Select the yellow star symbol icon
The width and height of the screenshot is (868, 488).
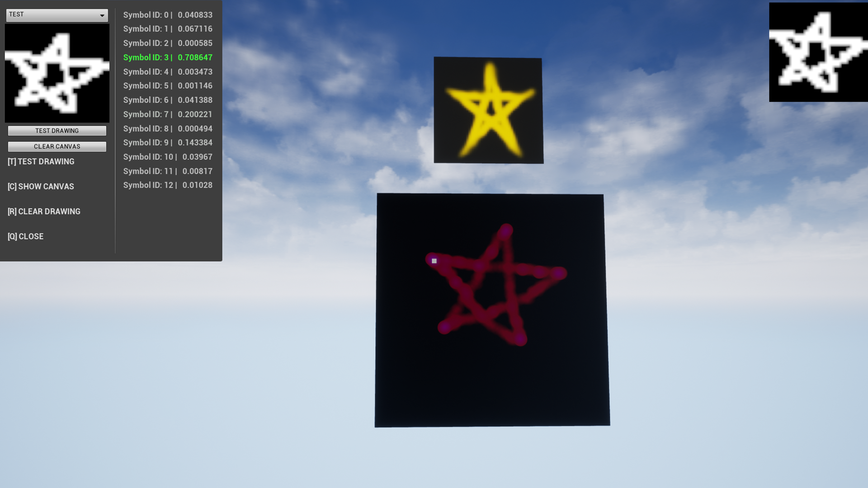point(488,110)
